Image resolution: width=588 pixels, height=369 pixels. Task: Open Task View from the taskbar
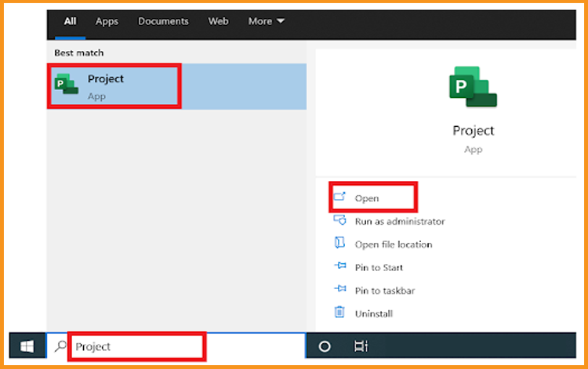pyautogui.click(x=361, y=346)
